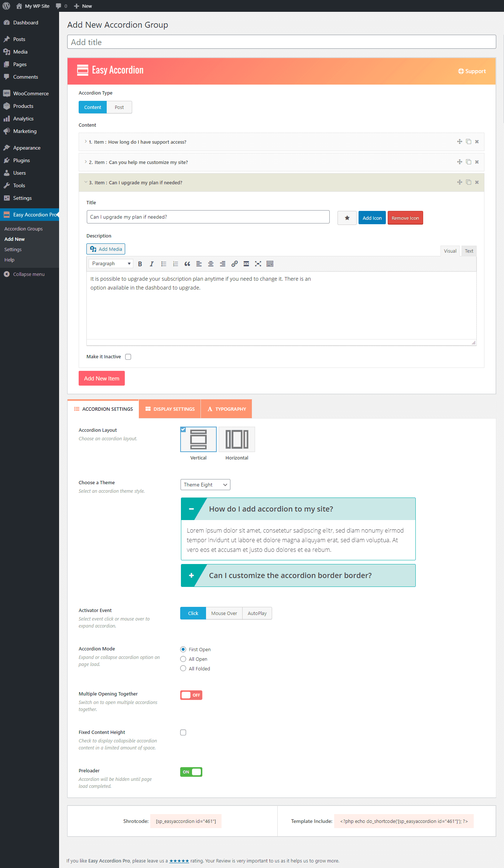Viewport: 504px width, 868px height.
Task: Toggle bold formatting in description editor
Action: point(140,264)
